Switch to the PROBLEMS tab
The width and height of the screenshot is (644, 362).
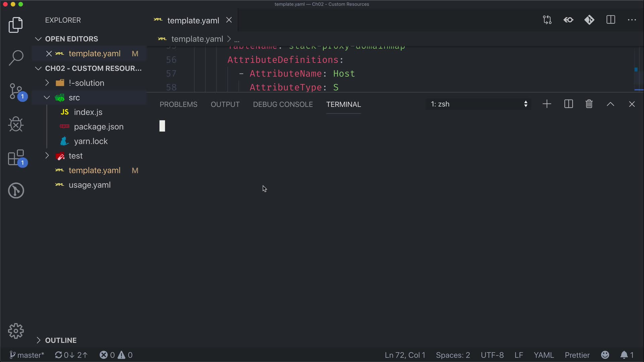[178, 105]
